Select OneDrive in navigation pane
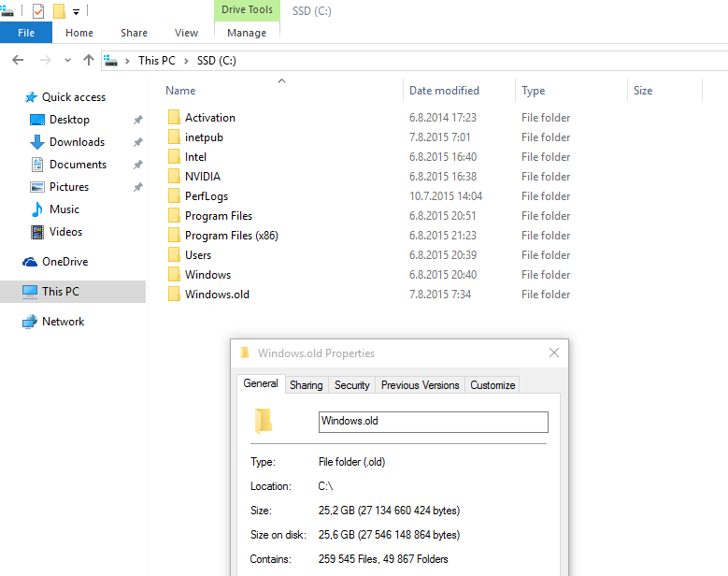 click(x=65, y=262)
